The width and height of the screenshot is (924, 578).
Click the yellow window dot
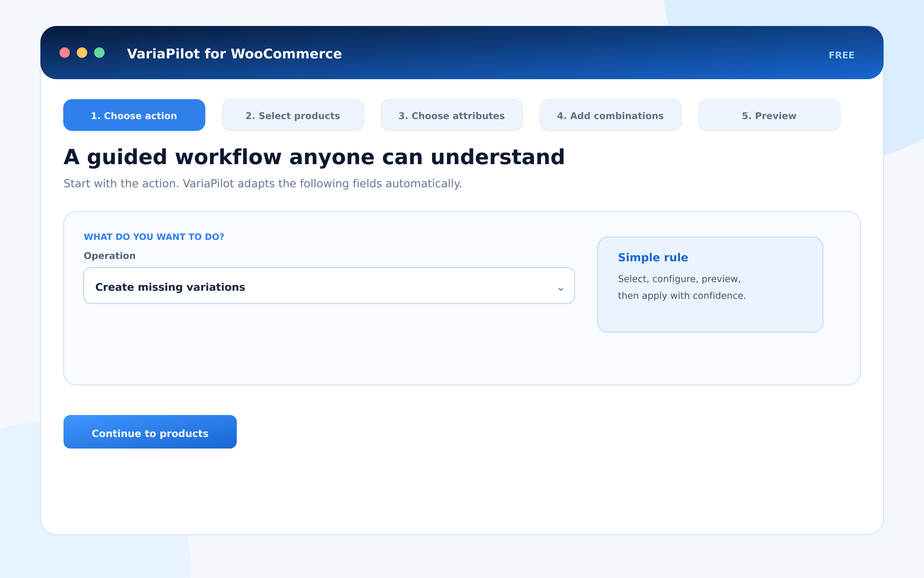coord(82,53)
